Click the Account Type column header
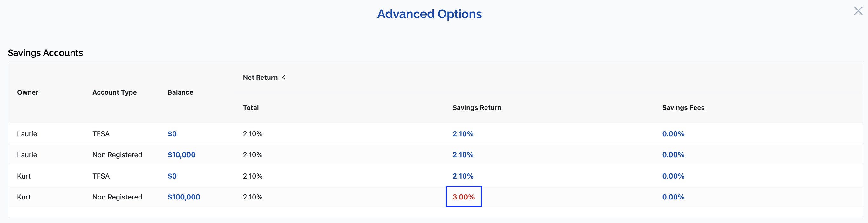The image size is (868, 223). point(115,92)
